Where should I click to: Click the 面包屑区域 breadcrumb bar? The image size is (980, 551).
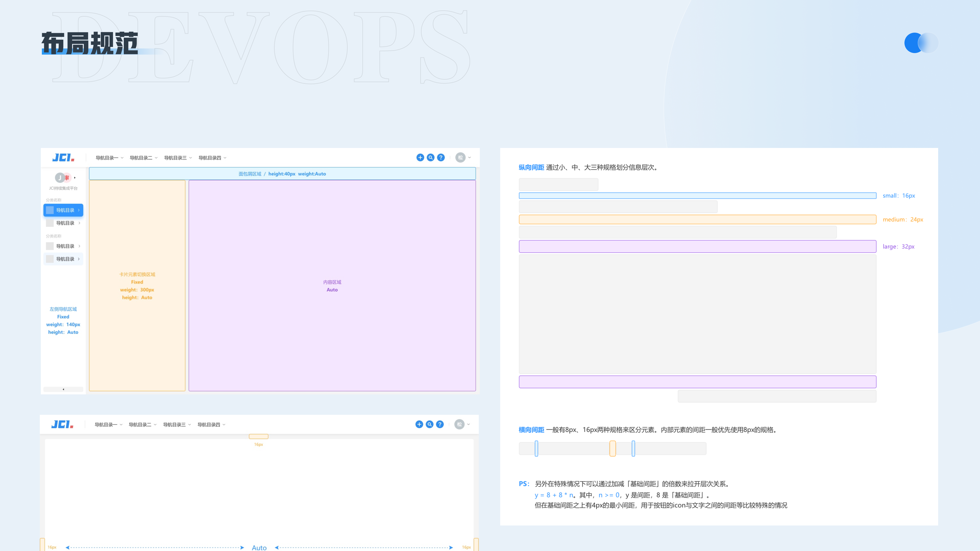(x=282, y=174)
